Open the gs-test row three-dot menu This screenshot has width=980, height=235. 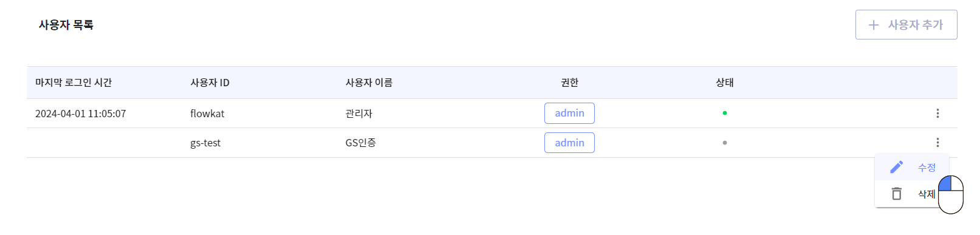tap(937, 142)
